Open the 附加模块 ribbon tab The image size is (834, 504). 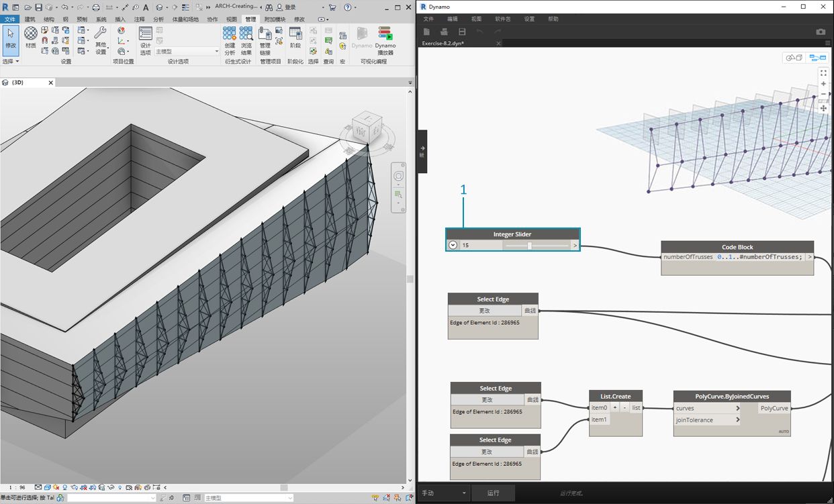(x=273, y=19)
